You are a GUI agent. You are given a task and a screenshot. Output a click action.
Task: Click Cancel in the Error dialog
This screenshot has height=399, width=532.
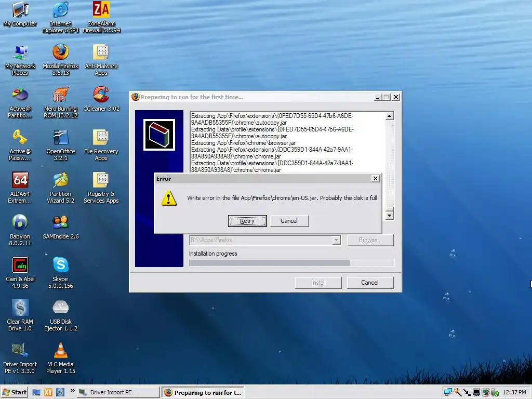tap(289, 221)
